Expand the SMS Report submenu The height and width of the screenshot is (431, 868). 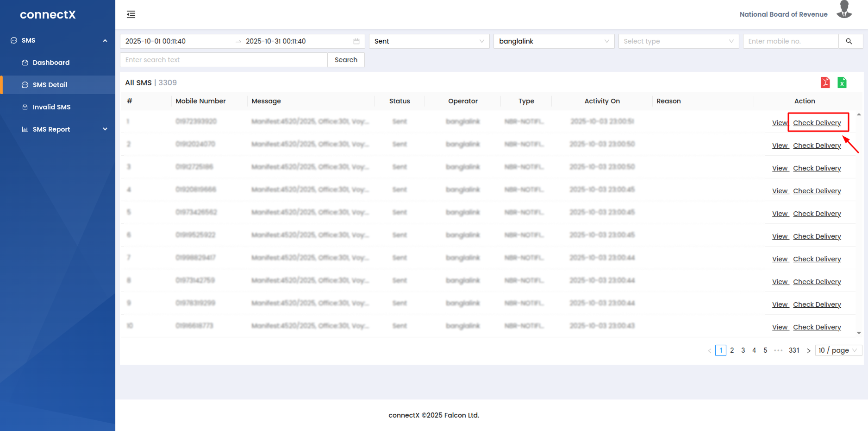(x=105, y=129)
